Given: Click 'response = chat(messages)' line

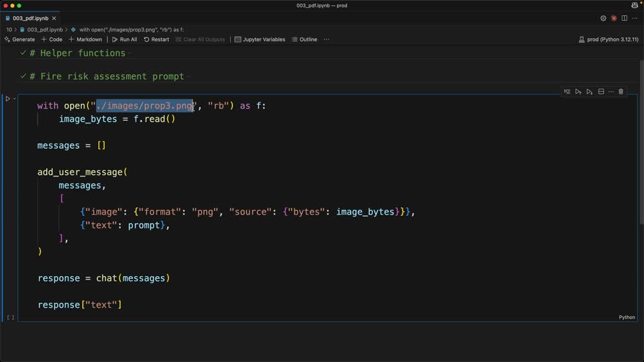Looking at the screenshot, I should [x=104, y=278].
